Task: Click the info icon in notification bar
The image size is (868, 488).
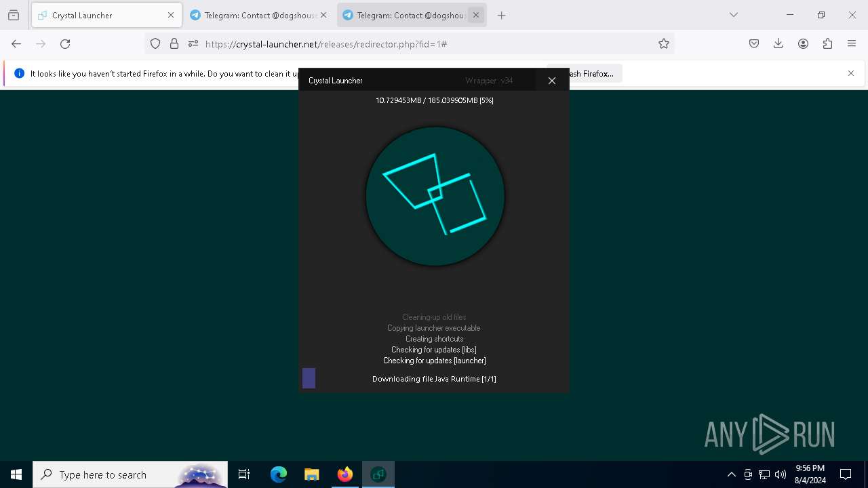Action: pyautogui.click(x=19, y=73)
